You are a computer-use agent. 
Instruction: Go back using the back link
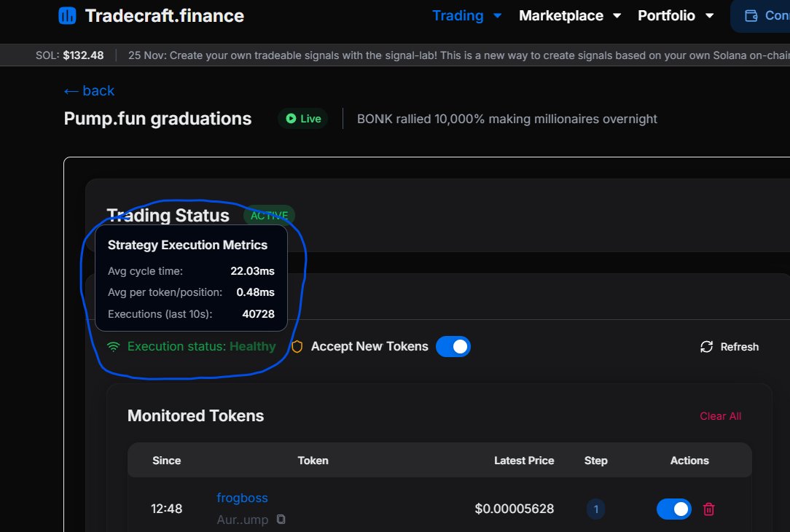pos(89,90)
